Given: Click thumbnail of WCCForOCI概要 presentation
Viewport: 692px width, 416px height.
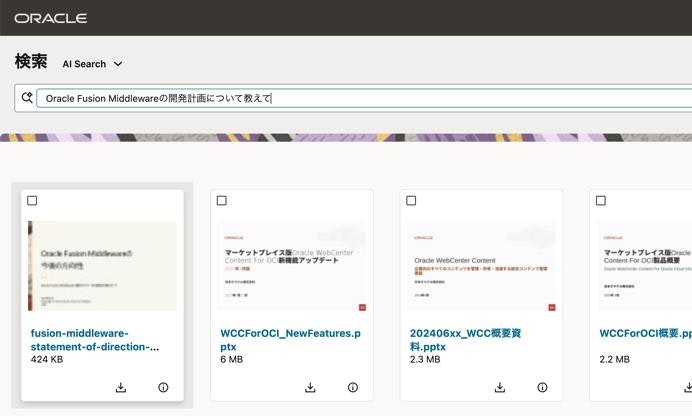Looking at the screenshot, I should point(644,266).
